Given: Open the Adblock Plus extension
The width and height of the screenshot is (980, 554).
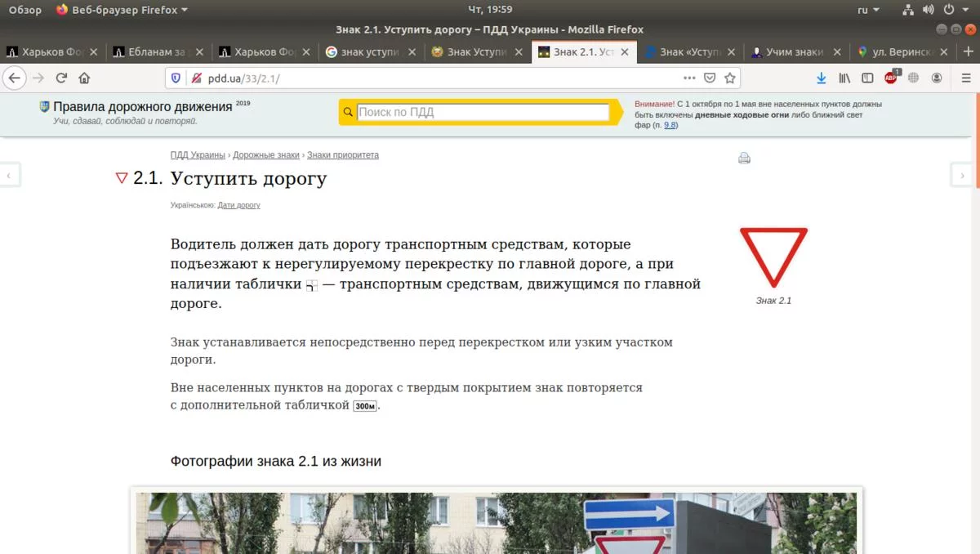Looking at the screenshot, I should [891, 78].
